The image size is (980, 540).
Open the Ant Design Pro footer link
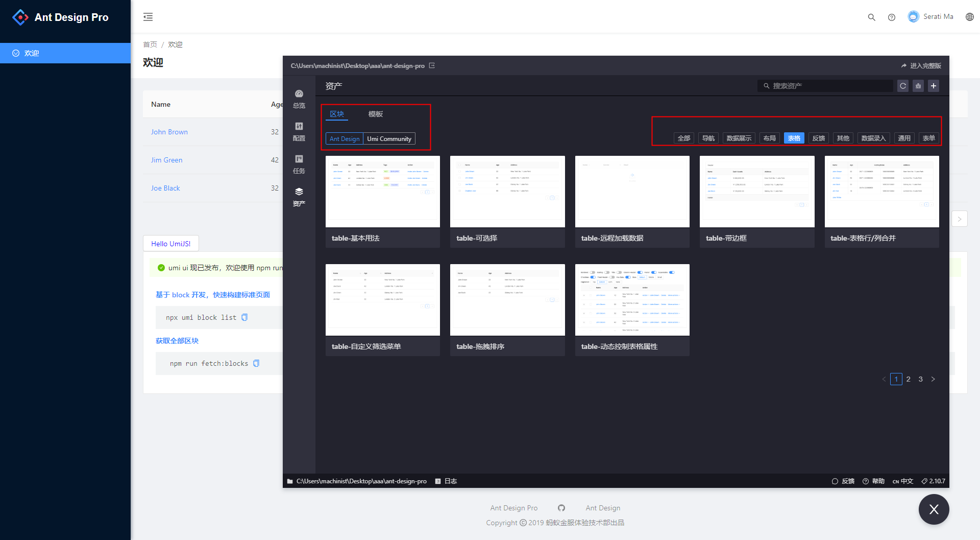[514, 508]
